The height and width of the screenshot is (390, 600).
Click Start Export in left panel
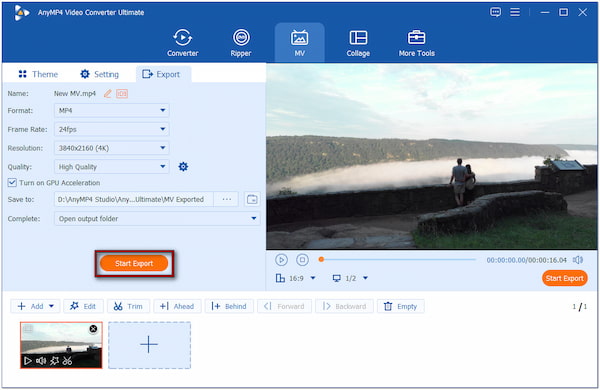pyautogui.click(x=134, y=263)
